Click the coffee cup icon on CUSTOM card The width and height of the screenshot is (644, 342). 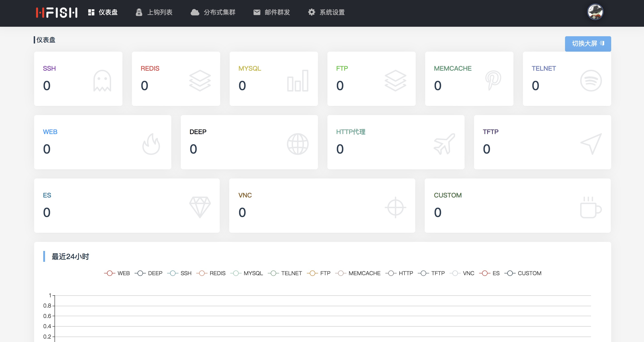tap(591, 207)
